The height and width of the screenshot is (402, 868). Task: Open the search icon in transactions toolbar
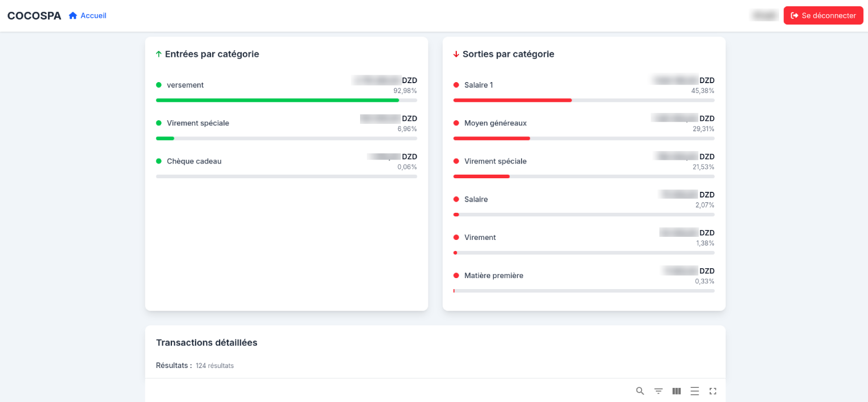coord(640,391)
